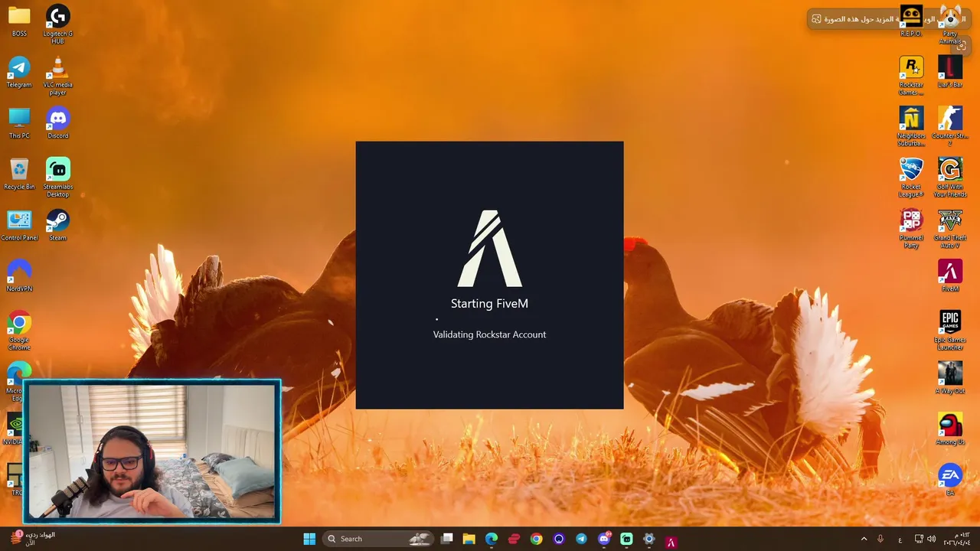Open NordVPN desktop shortcut
The image size is (980, 551).
19,276
